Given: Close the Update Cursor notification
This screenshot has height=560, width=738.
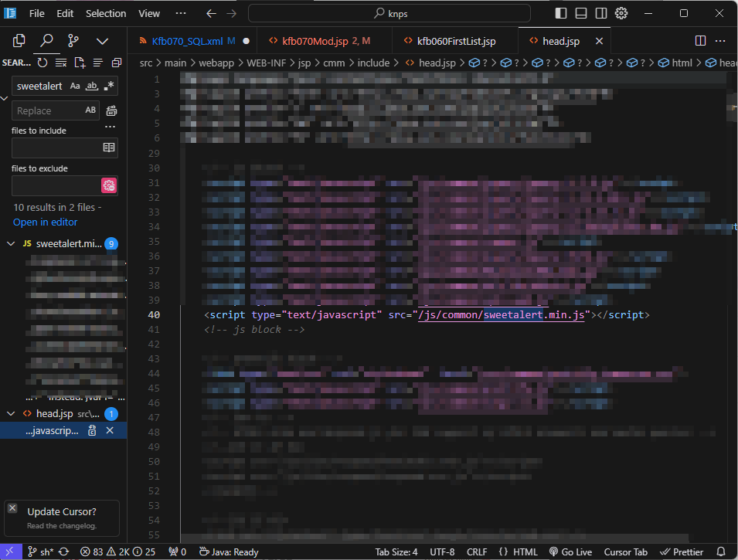Looking at the screenshot, I should tap(12, 508).
